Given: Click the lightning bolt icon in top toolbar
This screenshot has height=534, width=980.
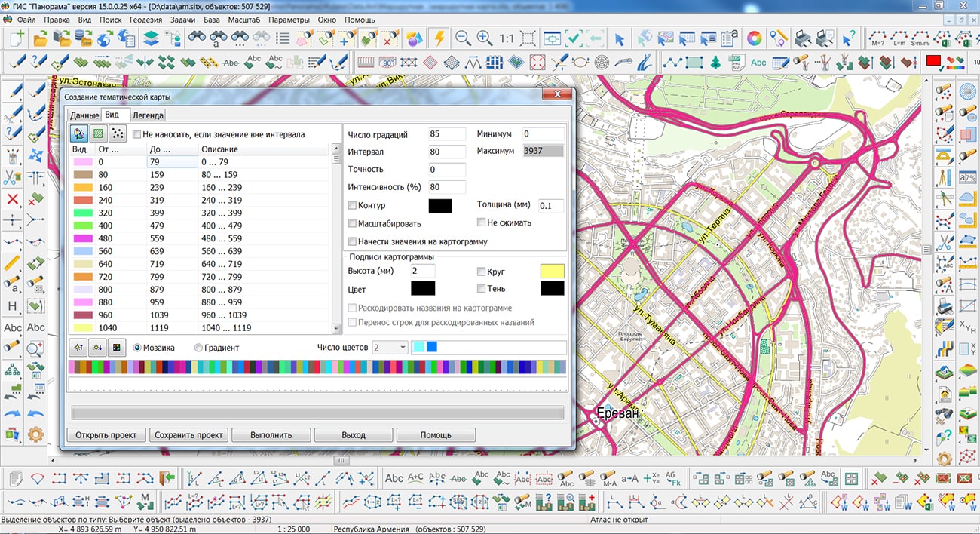Looking at the screenshot, I should coord(439,38).
